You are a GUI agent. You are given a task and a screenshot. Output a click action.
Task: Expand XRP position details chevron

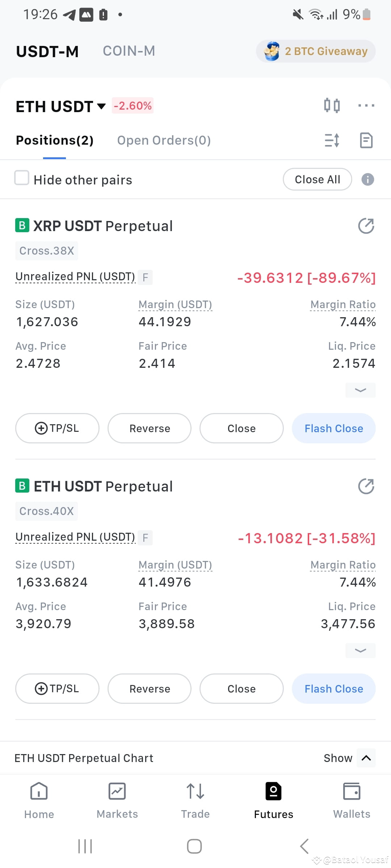pyautogui.click(x=360, y=390)
